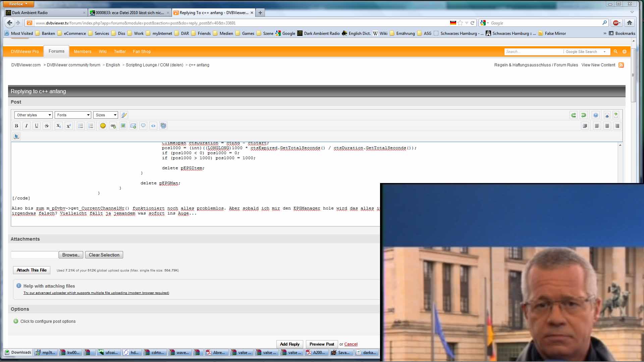The image size is (644, 362).
Task: Insert an image with the picture icon
Action: 123,126
